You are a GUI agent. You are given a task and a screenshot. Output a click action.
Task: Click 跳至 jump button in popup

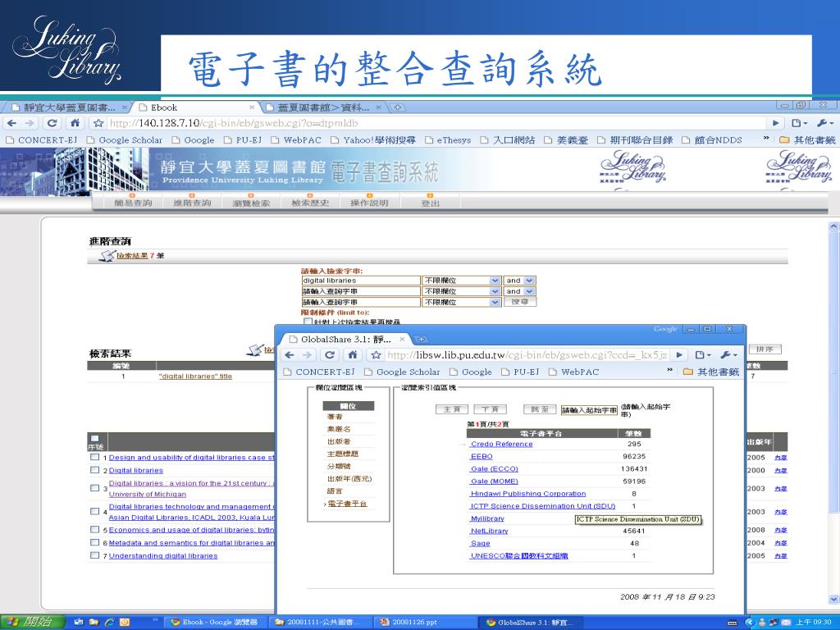(540, 409)
